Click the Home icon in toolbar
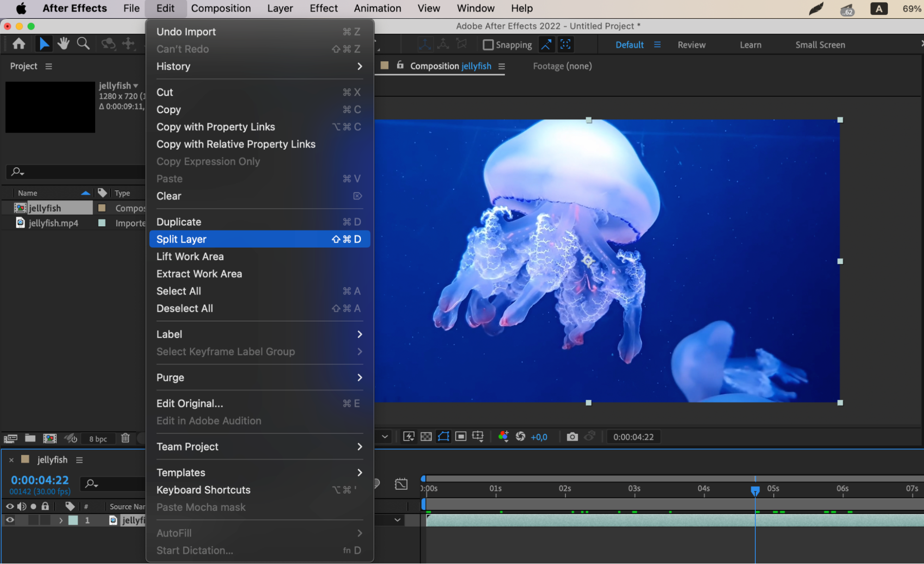924x564 pixels. 19,44
